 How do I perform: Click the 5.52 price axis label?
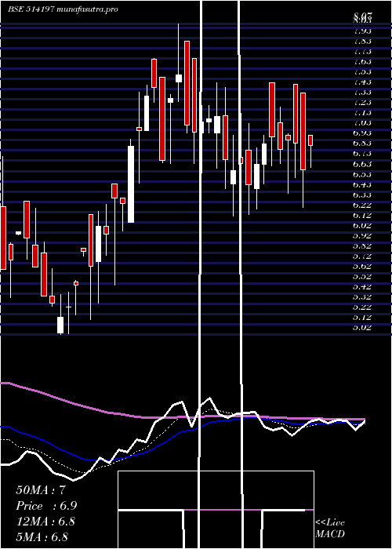click(362, 277)
